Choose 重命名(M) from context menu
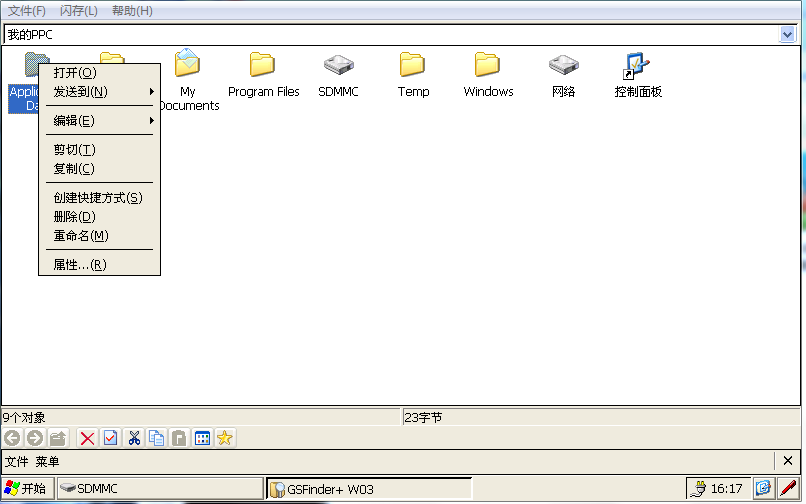806x504 pixels. coord(81,236)
